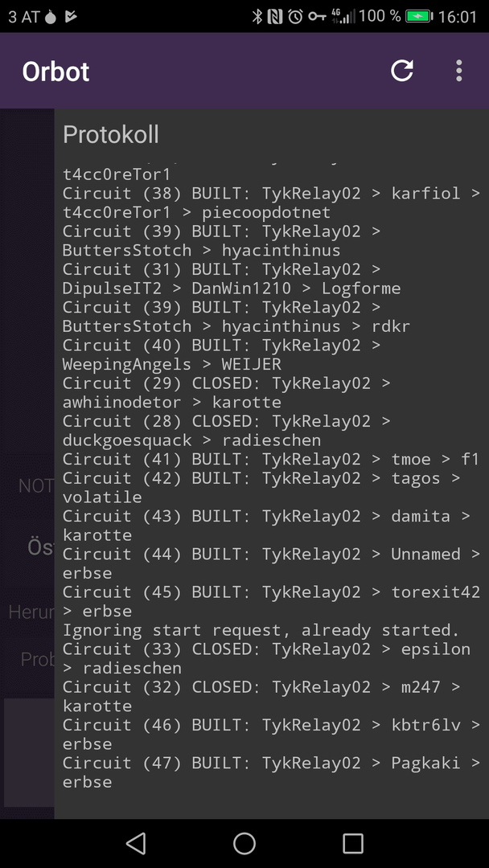Image resolution: width=489 pixels, height=868 pixels.
Task: Tap the VPN key status icon
Action: (x=318, y=17)
